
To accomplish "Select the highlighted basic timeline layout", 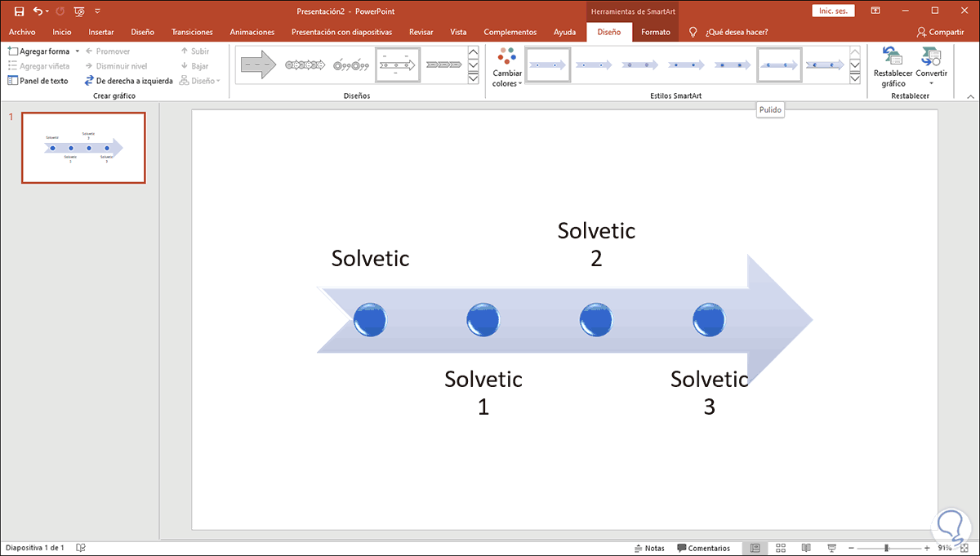I will pos(398,64).
